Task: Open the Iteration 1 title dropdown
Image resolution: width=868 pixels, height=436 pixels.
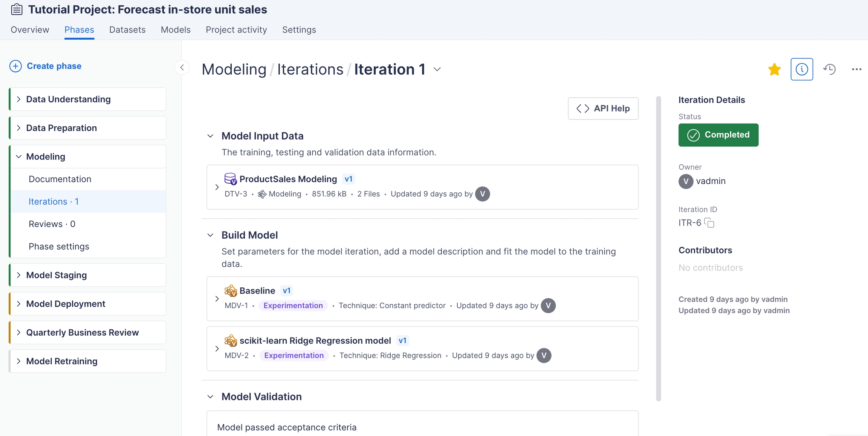Action: pyautogui.click(x=437, y=69)
